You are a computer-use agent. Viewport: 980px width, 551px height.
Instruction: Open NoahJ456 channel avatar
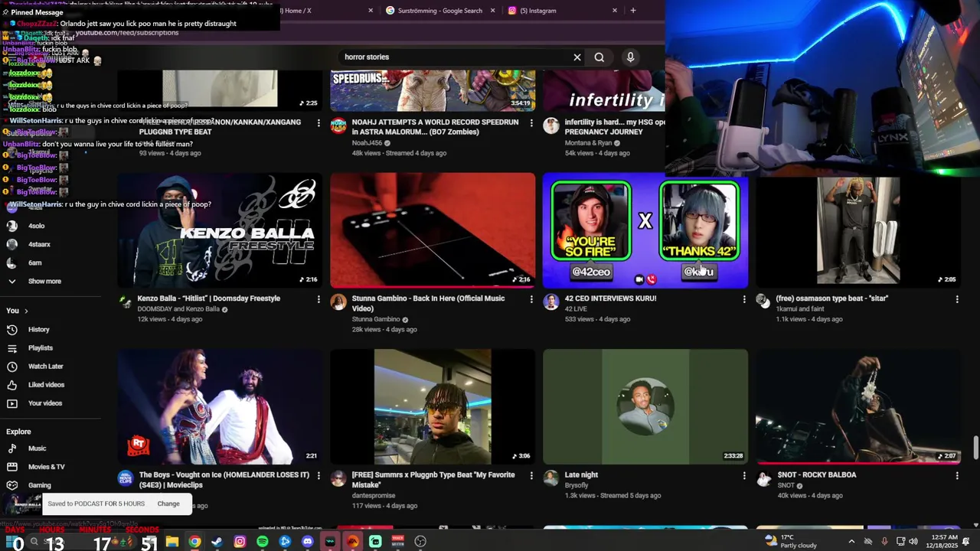[338, 126]
